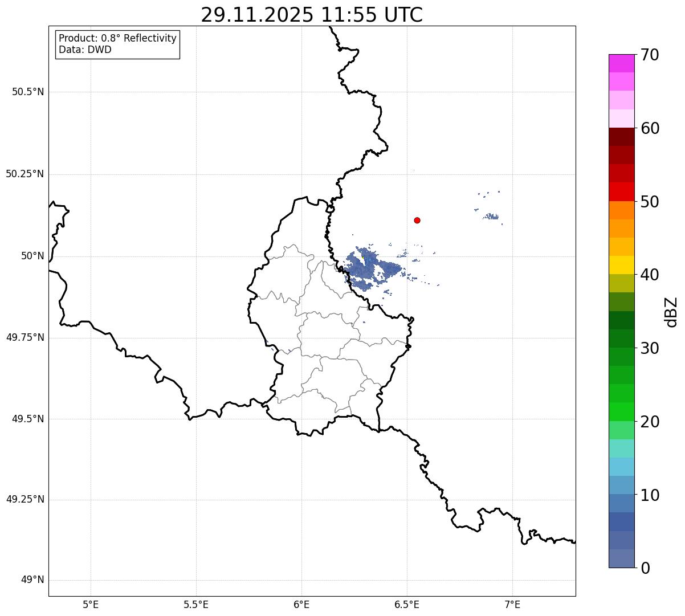Pick the orange swatch just below 50 dBZ
Viewport: 685px width, 616px height.
point(621,210)
